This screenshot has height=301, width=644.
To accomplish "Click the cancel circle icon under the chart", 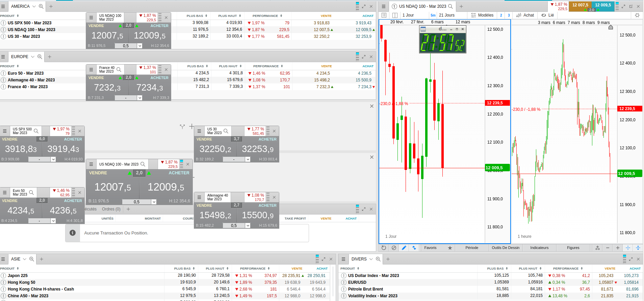I will click(x=394, y=248).
